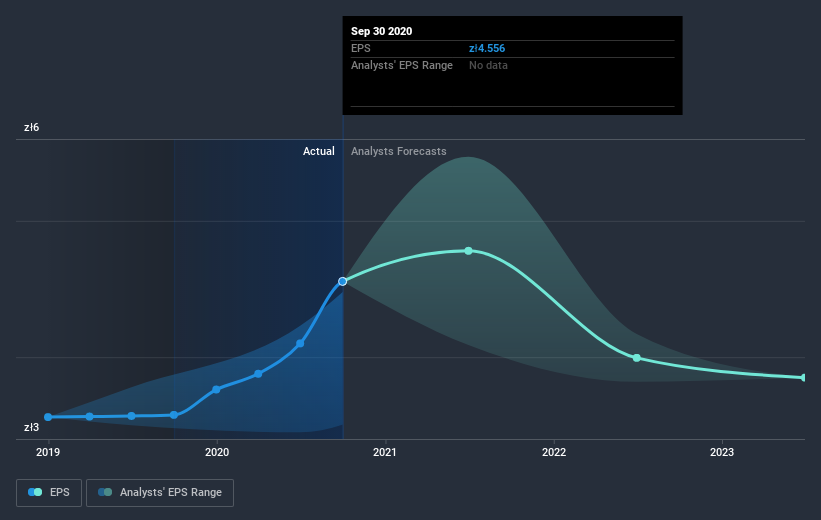
Task: Select the 2023 x-axis label
Action: [x=722, y=453]
